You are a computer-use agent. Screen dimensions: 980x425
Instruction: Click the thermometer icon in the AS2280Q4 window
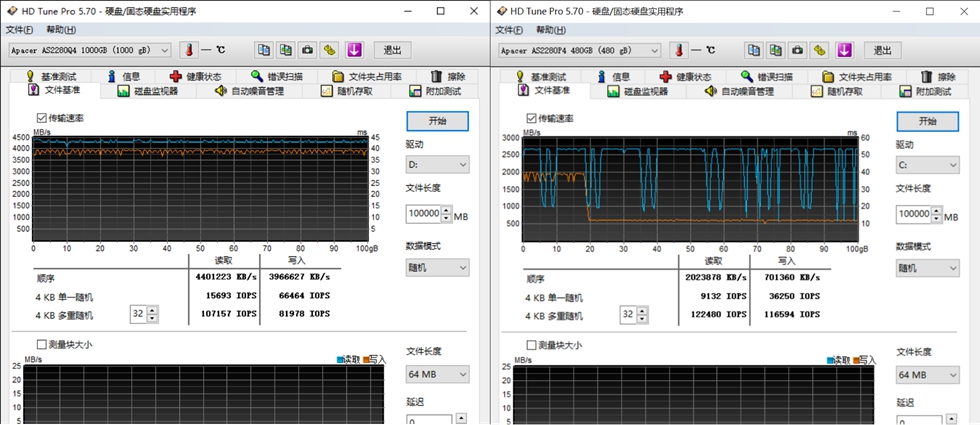click(x=188, y=50)
